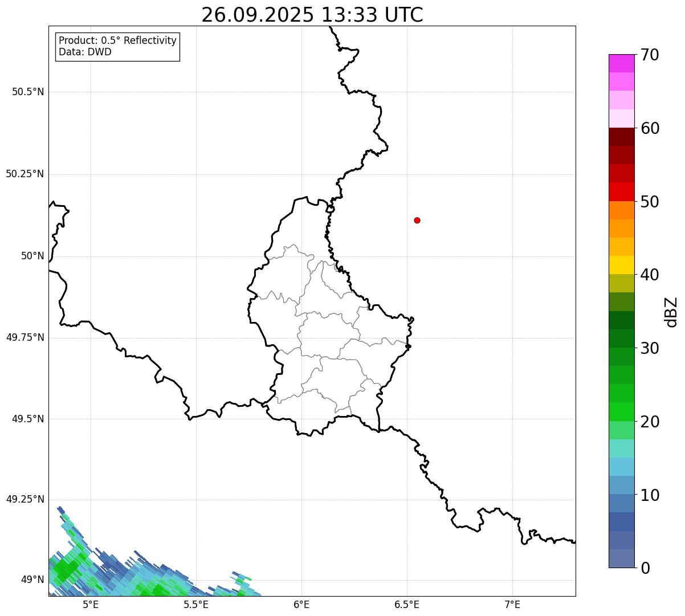Image resolution: width=685 pixels, height=616 pixels.
Task: Click the dark blue colorbar segment below 10
Action: (621, 521)
